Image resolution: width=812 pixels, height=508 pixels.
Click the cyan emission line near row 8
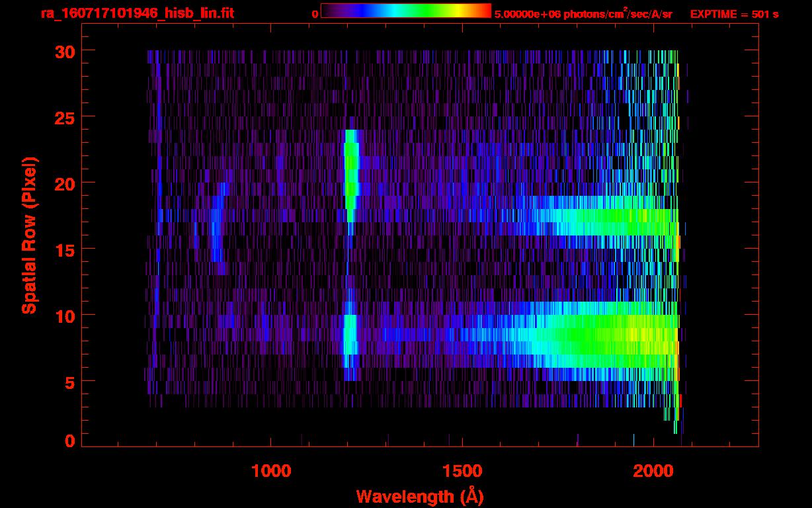click(x=350, y=337)
